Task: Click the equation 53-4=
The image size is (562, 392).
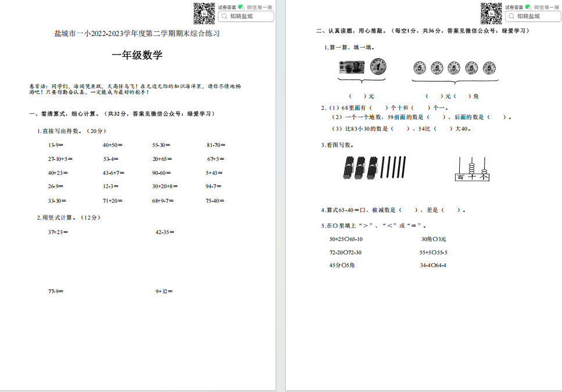Action: tap(111, 159)
